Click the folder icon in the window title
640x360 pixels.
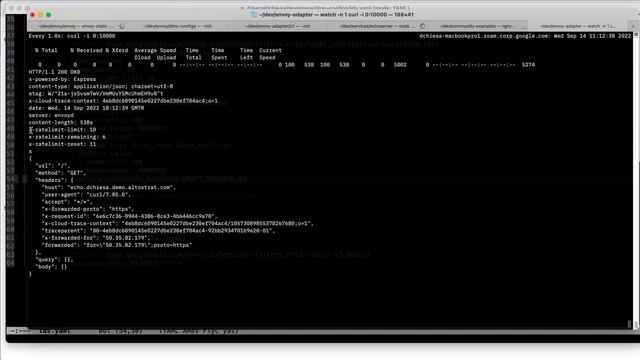254,15
